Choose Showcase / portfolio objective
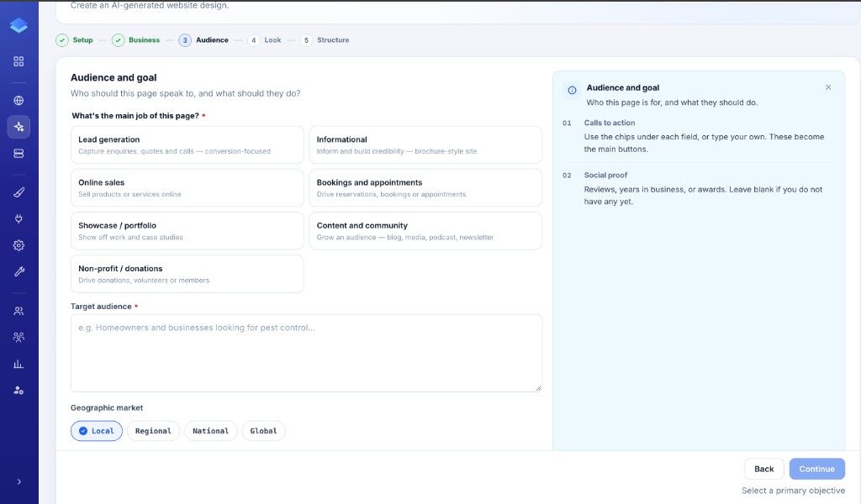 [188, 231]
